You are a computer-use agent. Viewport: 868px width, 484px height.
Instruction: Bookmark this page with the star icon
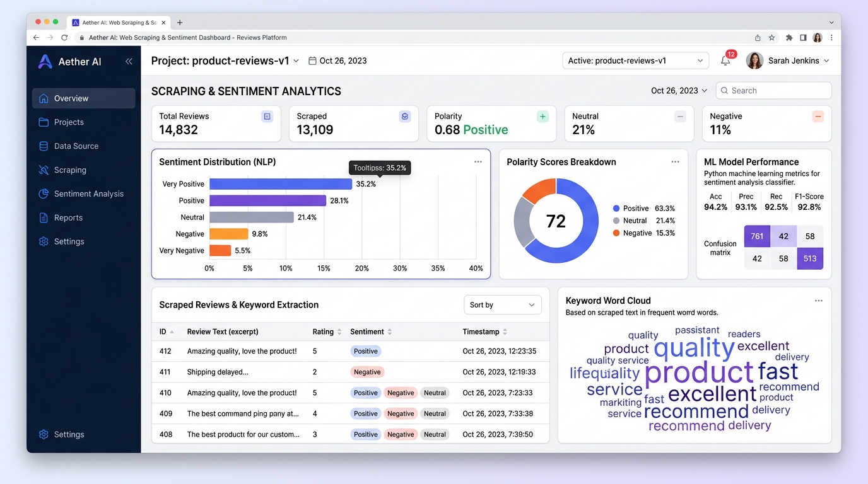(x=772, y=38)
